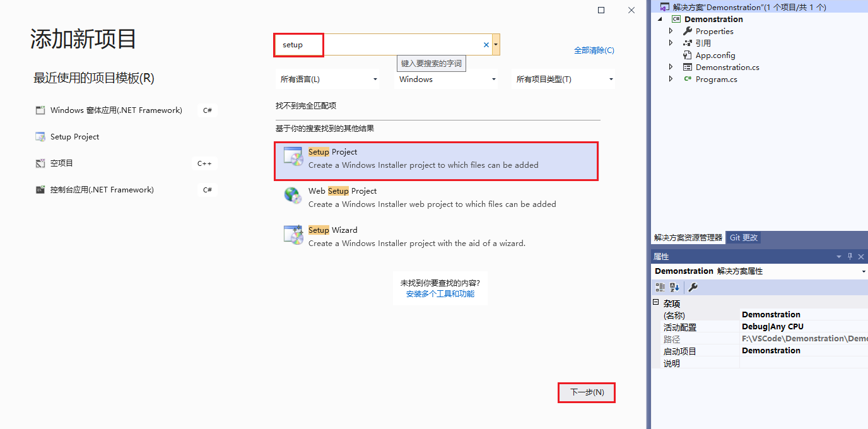Switch to the categorized view icon in properties panel
The width and height of the screenshot is (868, 429).
660,287
